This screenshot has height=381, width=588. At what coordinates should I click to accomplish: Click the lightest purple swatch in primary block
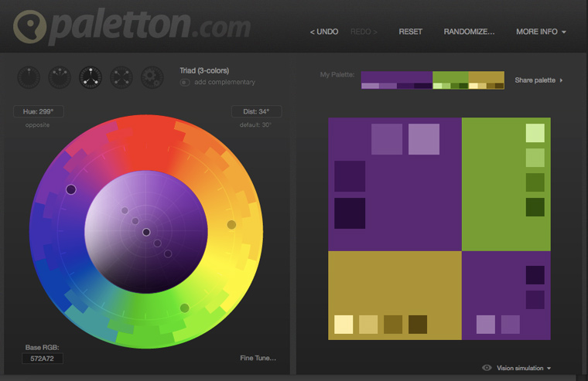click(x=424, y=139)
